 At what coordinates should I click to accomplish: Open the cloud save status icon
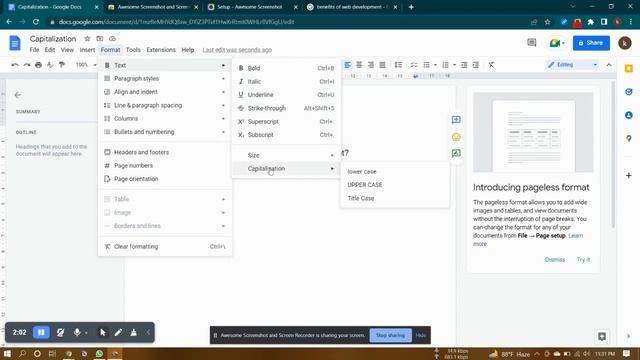point(112,38)
